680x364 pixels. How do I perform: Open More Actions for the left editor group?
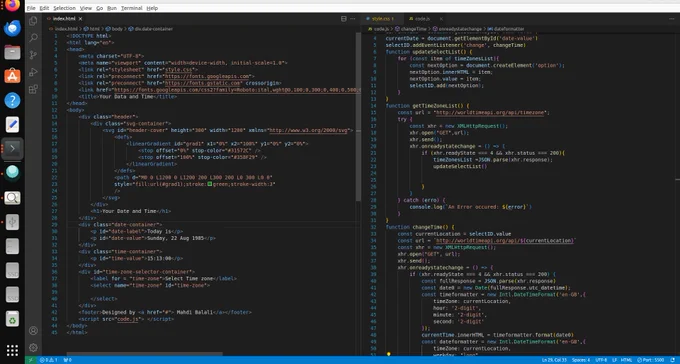(353, 19)
